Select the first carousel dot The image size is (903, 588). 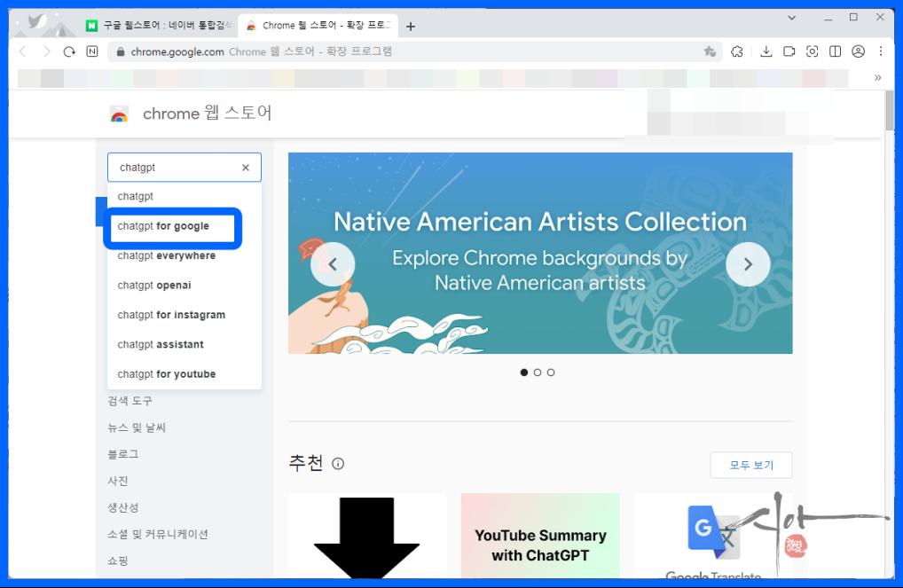pyautogui.click(x=524, y=372)
